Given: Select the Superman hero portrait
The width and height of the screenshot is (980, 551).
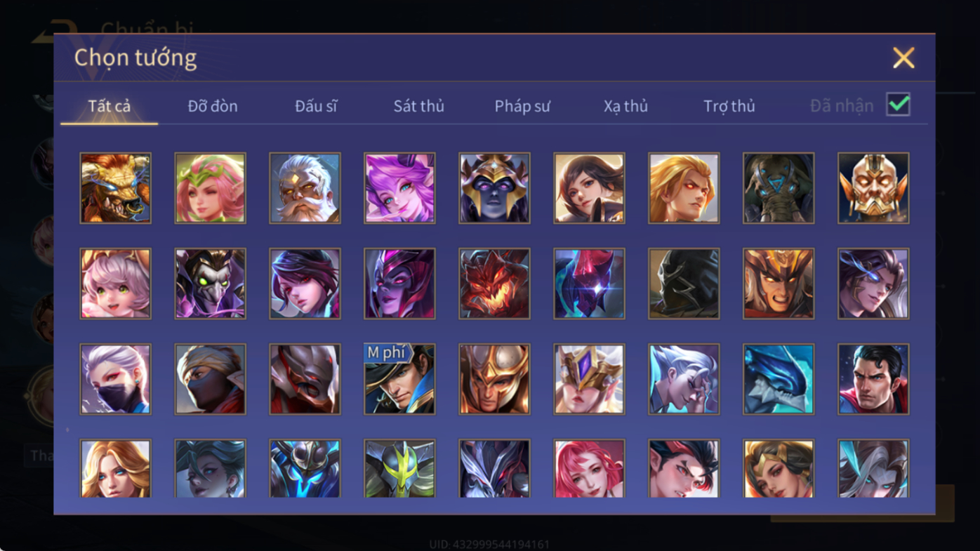Looking at the screenshot, I should coord(873,379).
